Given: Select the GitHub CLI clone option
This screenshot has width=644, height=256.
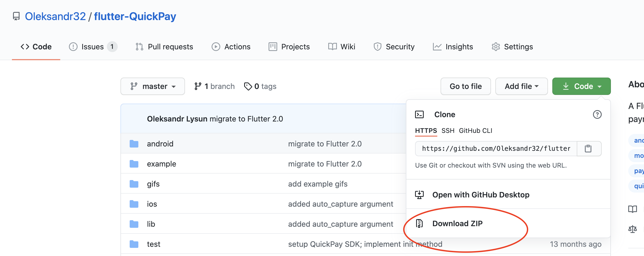Looking at the screenshot, I should (476, 130).
